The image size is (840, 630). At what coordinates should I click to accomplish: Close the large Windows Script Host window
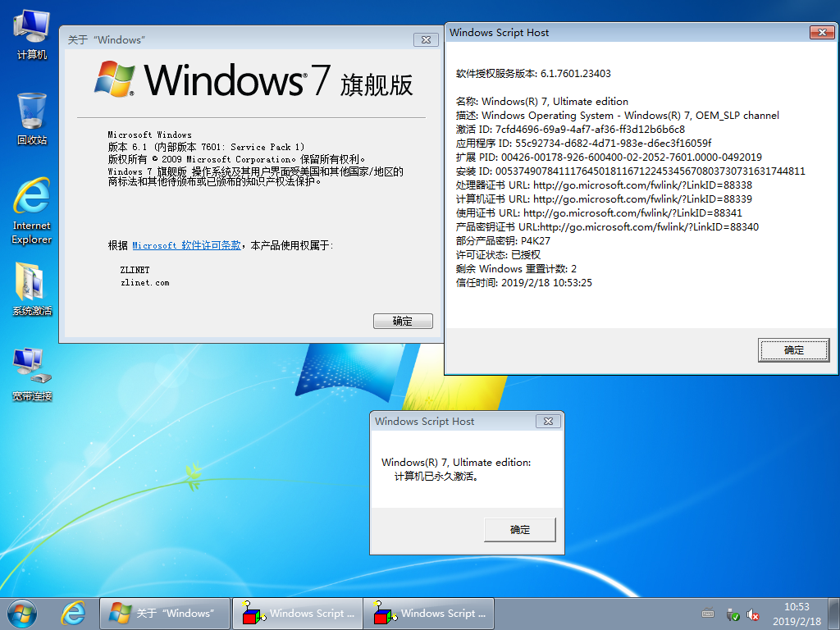point(822,32)
